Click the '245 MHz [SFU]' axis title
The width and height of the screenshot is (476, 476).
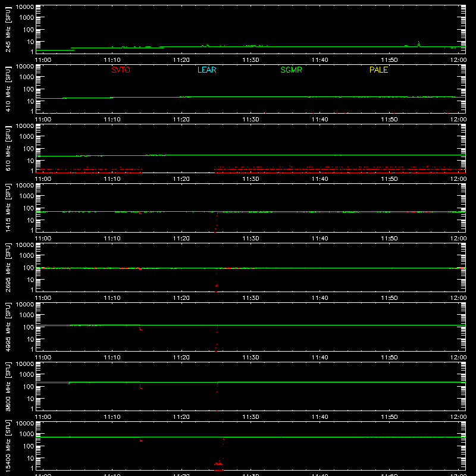[8, 29]
